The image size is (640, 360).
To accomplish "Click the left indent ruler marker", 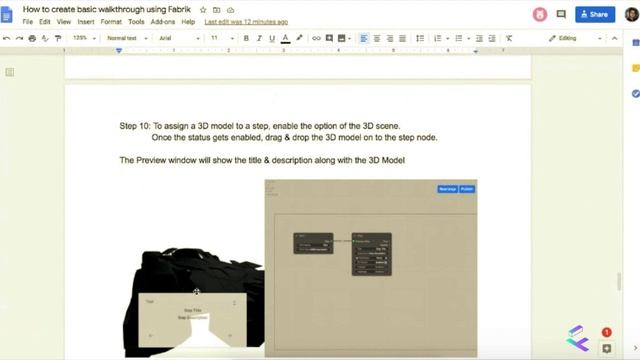I will (119, 51).
